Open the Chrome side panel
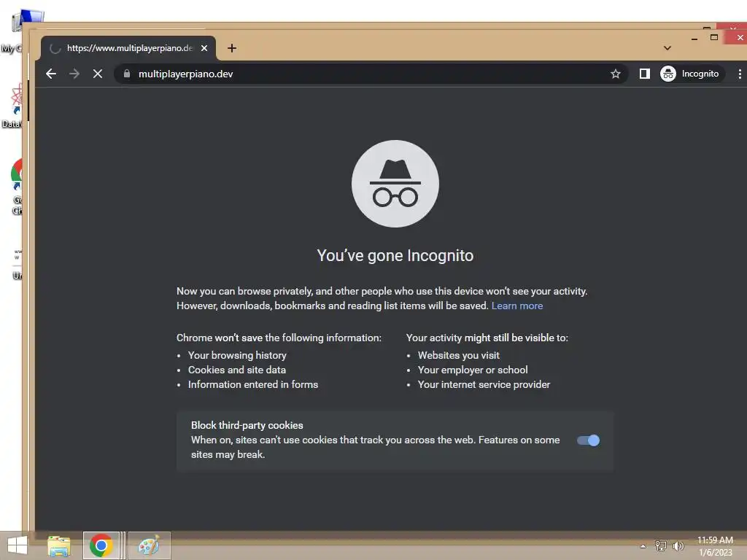The image size is (747, 560). click(x=645, y=74)
